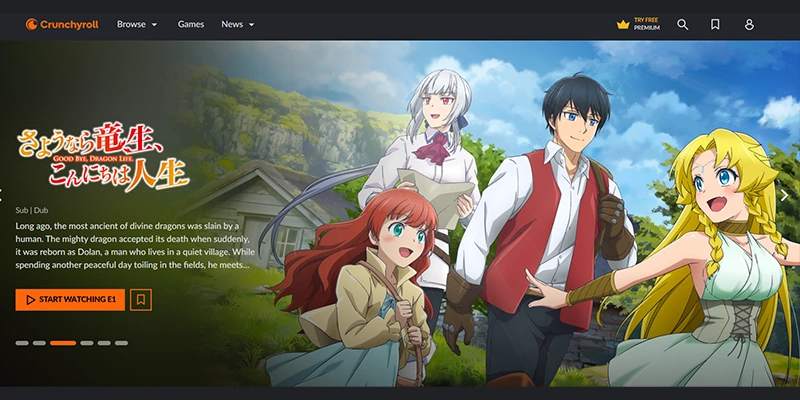Click the premium crown icon
The height and width of the screenshot is (400, 800).
[623, 24]
